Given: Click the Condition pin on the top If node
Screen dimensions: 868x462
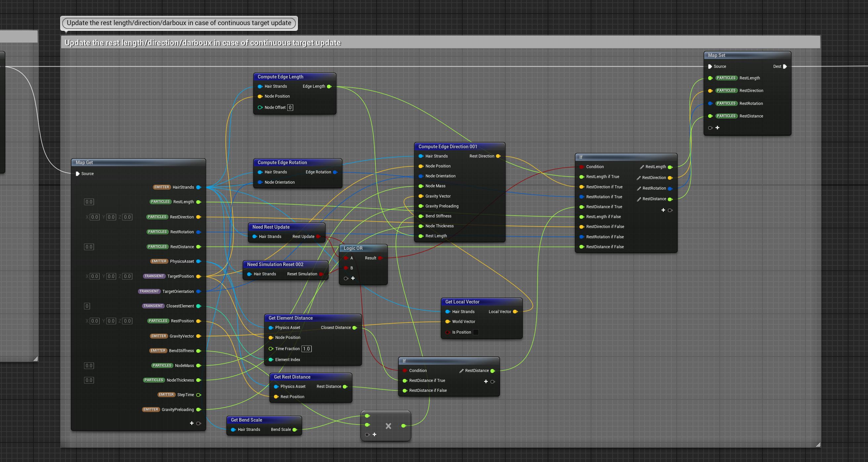Looking at the screenshot, I should click(x=581, y=167).
